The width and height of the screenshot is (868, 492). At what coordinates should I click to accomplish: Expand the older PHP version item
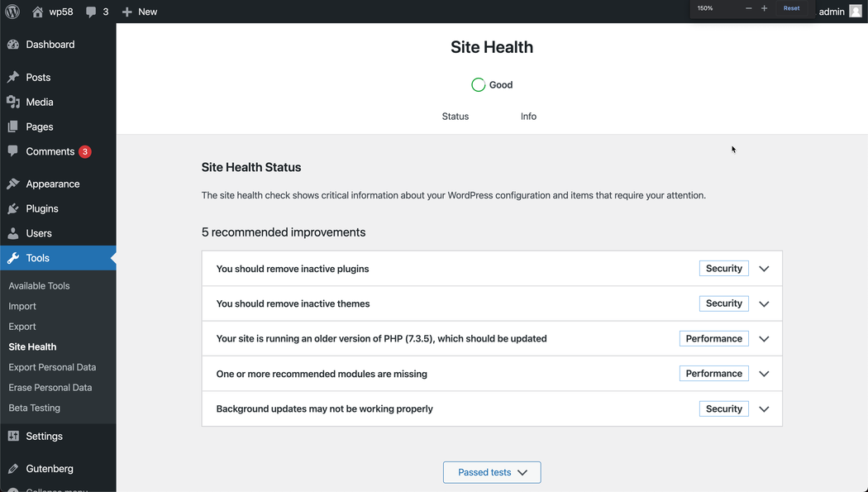764,339
